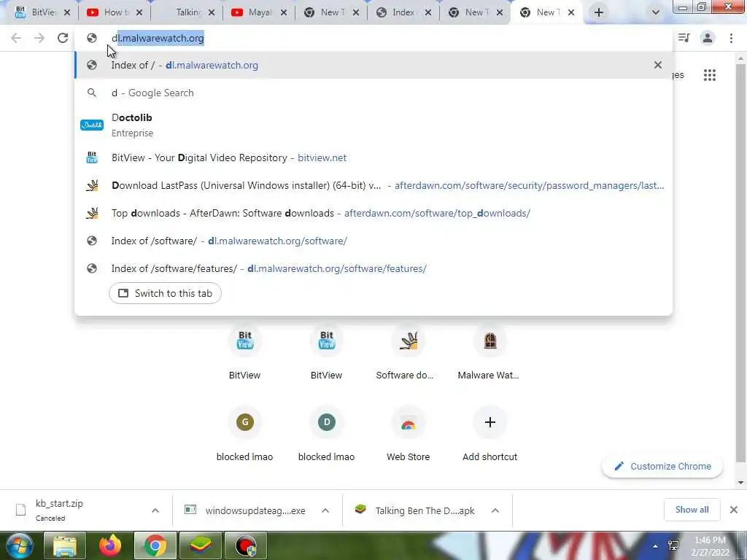Close the Index tab

coord(427,13)
